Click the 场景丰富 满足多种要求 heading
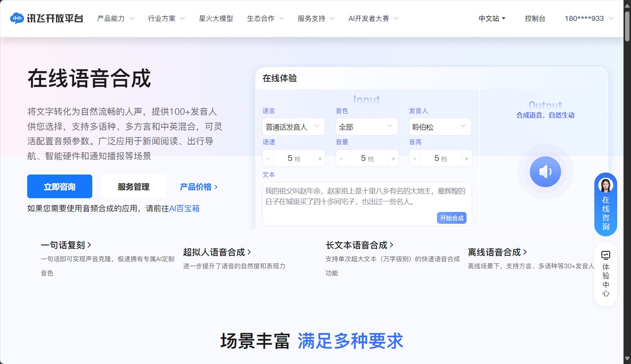This screenshot has height=364, width=631. pyautogui.click(x=312, y=341)
